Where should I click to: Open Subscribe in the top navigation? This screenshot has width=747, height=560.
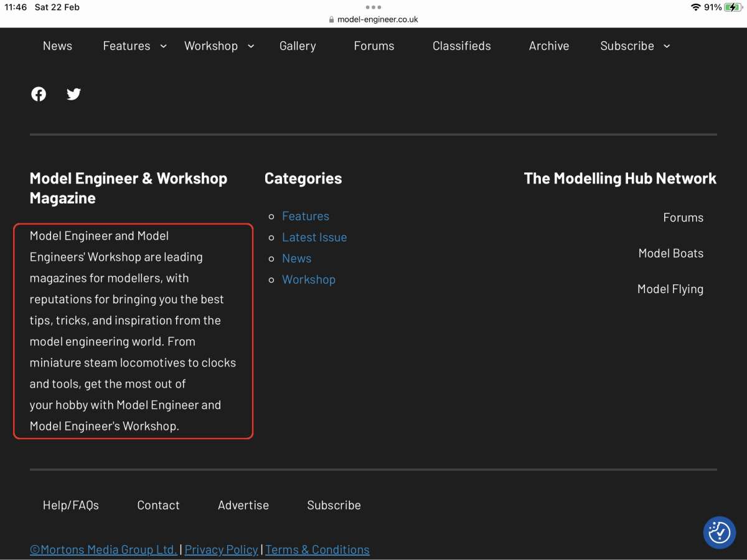pos(627,46)
